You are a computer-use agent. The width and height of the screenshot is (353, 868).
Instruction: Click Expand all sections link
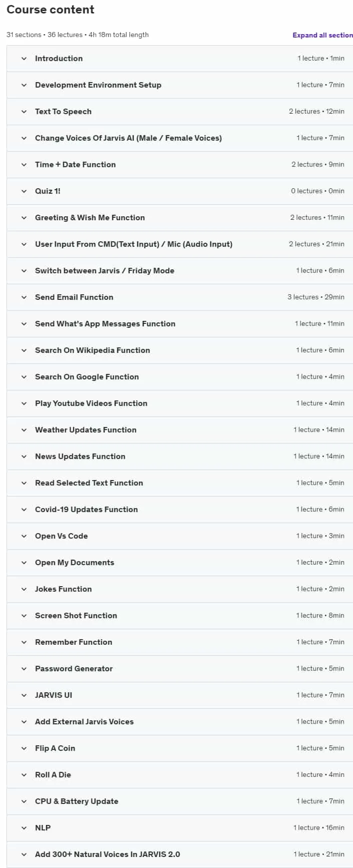[322, 35]
